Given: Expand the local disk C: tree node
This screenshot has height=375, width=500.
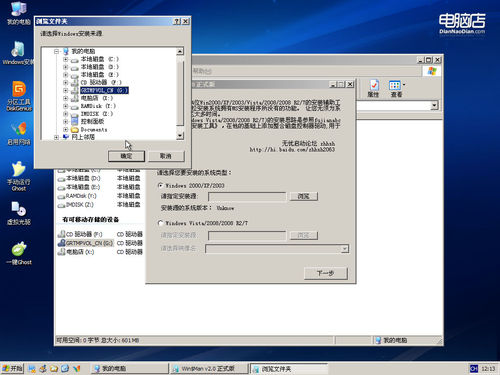Looking at the screenshot, I should [x=66, y=59].
